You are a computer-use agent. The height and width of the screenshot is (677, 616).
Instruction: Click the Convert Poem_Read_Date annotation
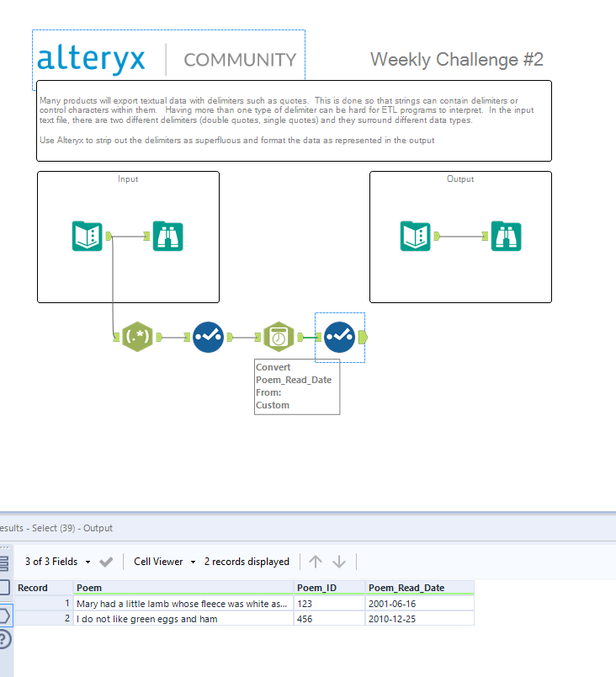pos(297,386)
